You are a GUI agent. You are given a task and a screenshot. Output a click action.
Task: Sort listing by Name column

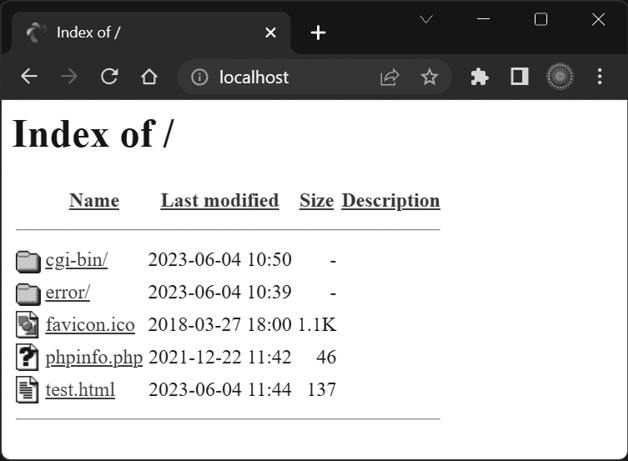point(94,201)
